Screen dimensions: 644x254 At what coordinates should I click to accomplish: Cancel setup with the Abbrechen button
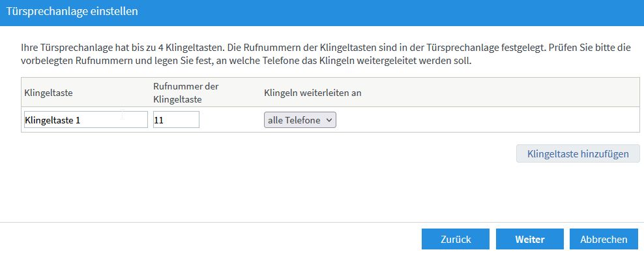[604, 239]
